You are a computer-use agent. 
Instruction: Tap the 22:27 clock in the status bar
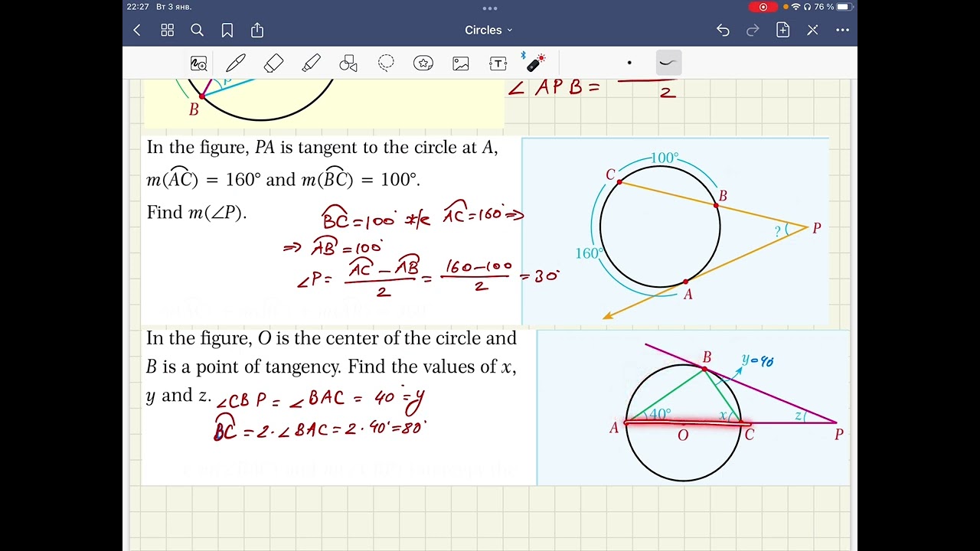point(138,7)
